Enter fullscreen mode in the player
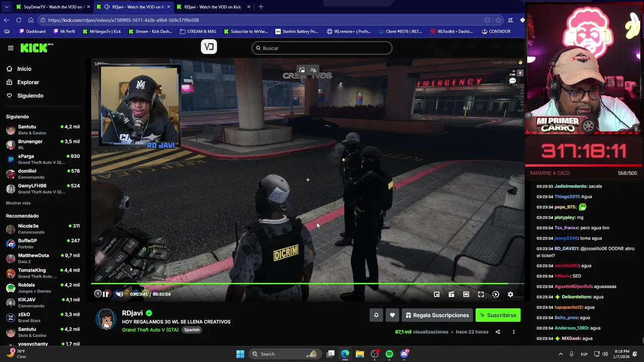The image size is (644, 362). coord(481,295)
